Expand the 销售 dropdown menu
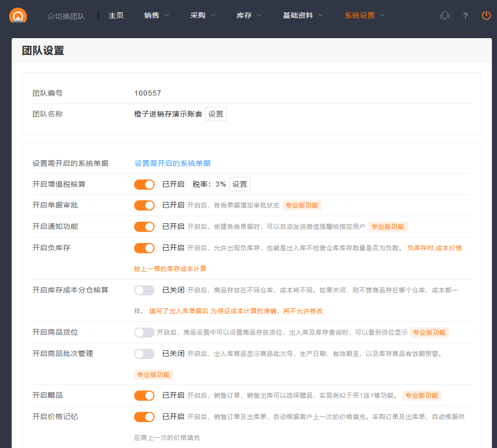This screenshot has height=448, width=497. pyautogui.click(x=157, y=15)
